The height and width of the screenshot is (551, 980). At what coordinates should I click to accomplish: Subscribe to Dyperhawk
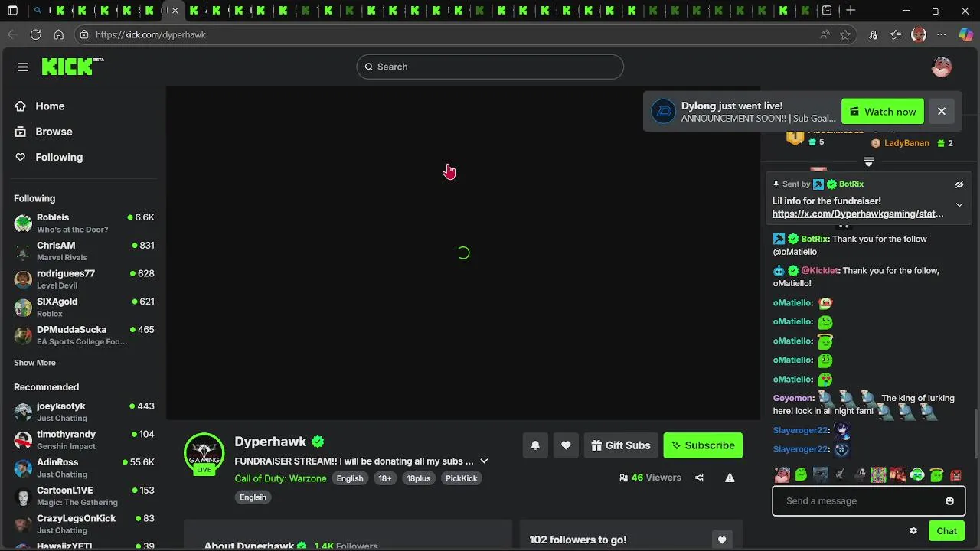click(x=703, y=445)
